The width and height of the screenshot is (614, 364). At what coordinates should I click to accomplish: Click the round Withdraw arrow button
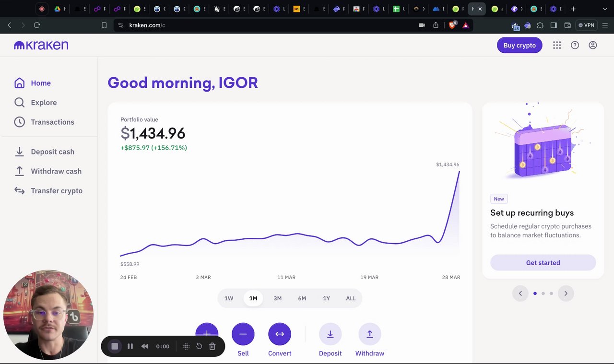click(370, 334)
